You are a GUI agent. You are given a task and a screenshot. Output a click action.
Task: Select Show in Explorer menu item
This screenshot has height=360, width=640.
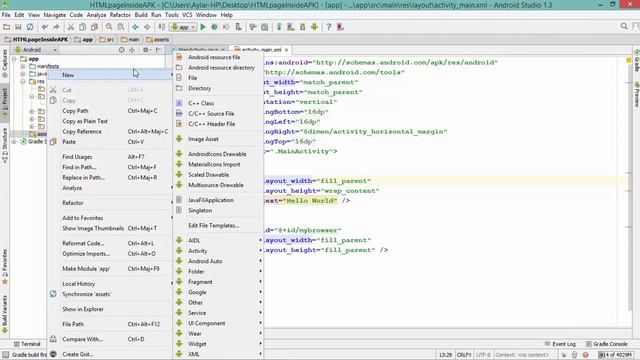point(110,309)
